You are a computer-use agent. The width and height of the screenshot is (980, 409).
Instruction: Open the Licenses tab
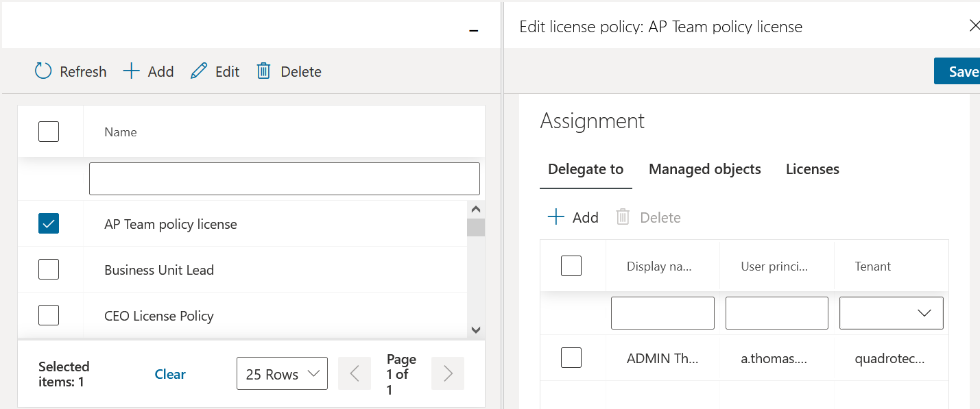point(812,169)
